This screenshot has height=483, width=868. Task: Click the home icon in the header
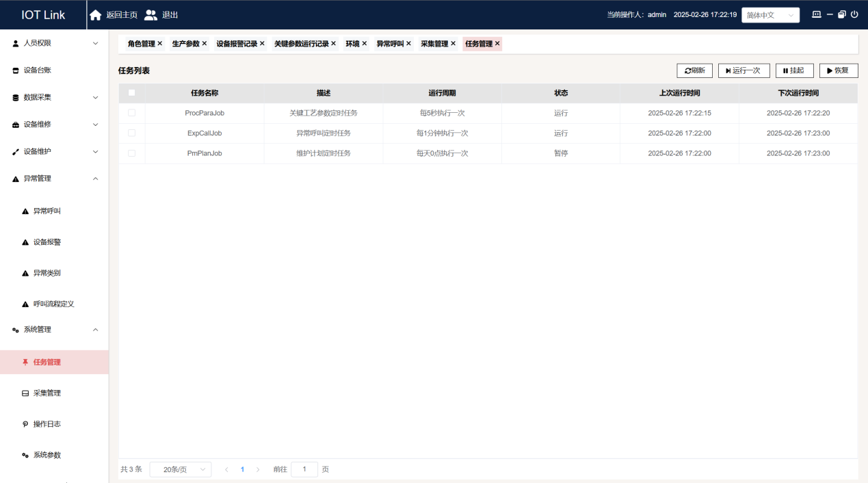coord(96,15)
